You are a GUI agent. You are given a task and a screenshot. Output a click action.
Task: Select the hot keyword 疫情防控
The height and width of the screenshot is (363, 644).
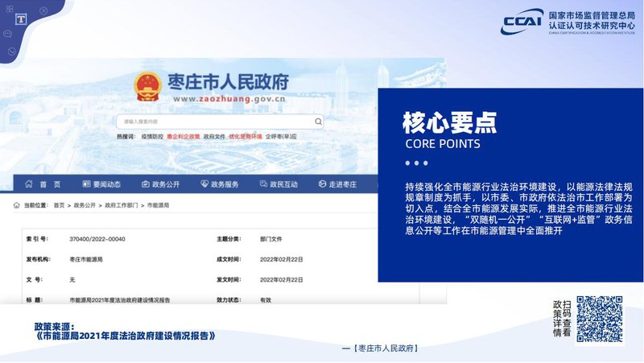[152, 136]
